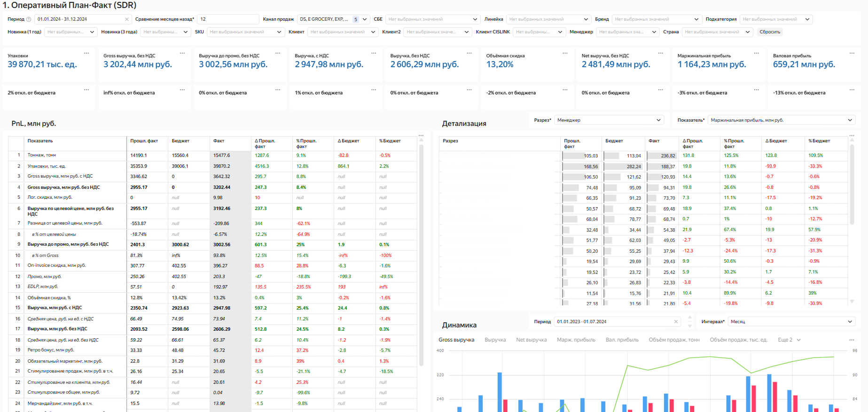Open three-dot menu on 2% откл. от бюджета card
868x412 pixels.
coord(86,90)
